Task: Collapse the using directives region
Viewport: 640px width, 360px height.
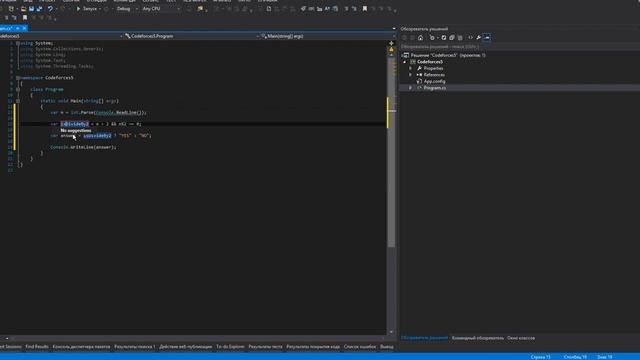Action: tap(18, 43)
